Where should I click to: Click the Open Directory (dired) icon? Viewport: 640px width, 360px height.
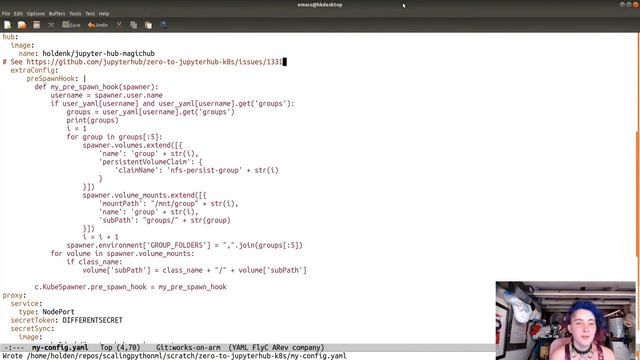(37, 25)
